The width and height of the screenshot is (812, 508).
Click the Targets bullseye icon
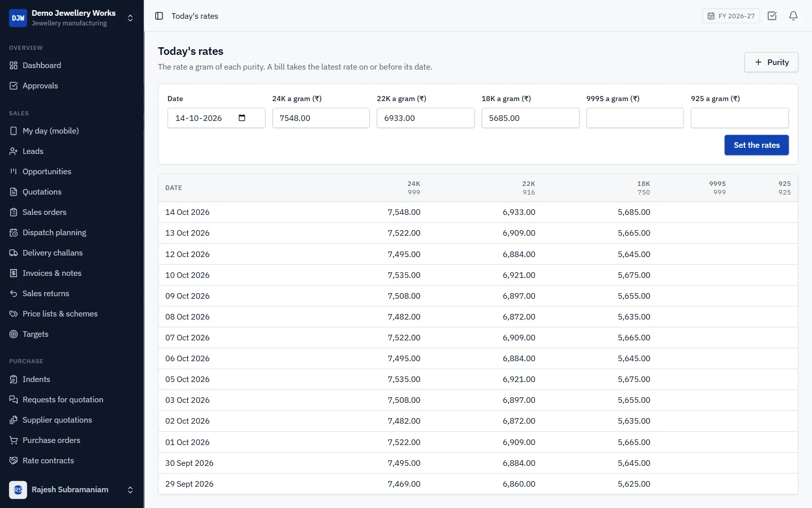coord(14,334)
